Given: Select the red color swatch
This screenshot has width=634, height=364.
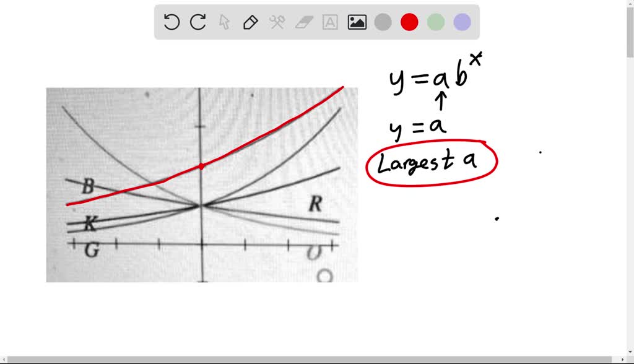Looking at the screenshot, I should 409,22.
